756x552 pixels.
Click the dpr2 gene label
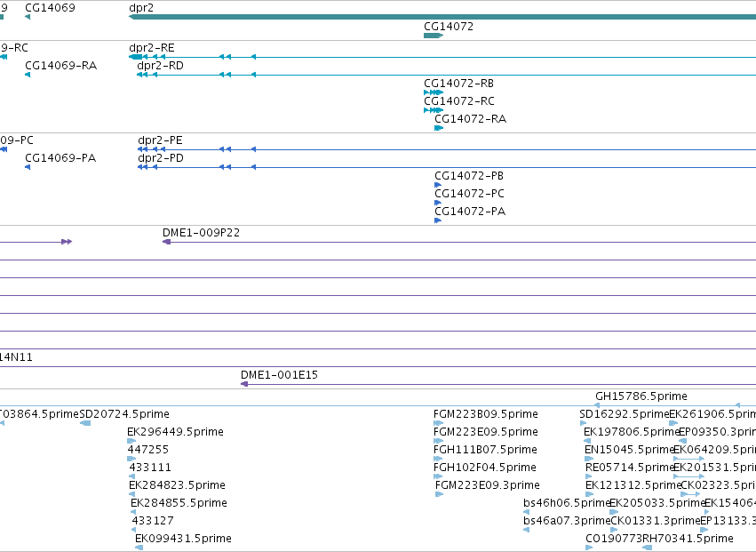pyautogui.click(x=141, y=8)
